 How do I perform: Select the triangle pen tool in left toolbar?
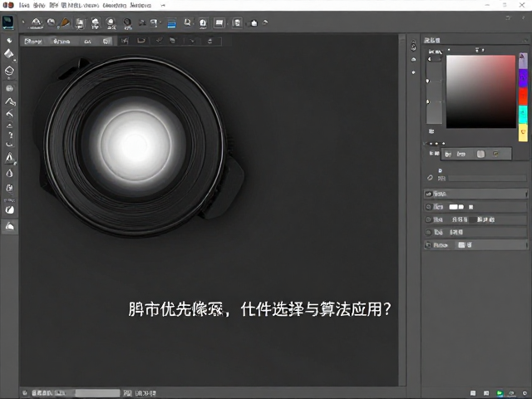point(9,157)
